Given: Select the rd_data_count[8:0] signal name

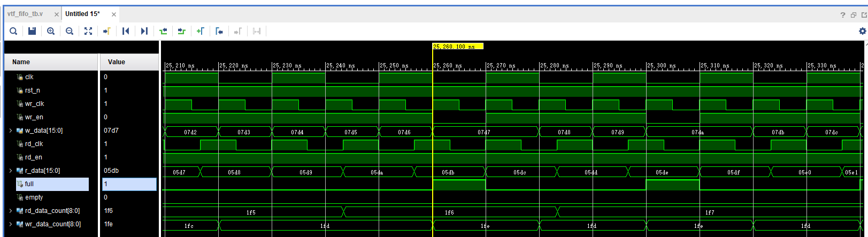Looking at the screenshot, I should click(52, 211).
